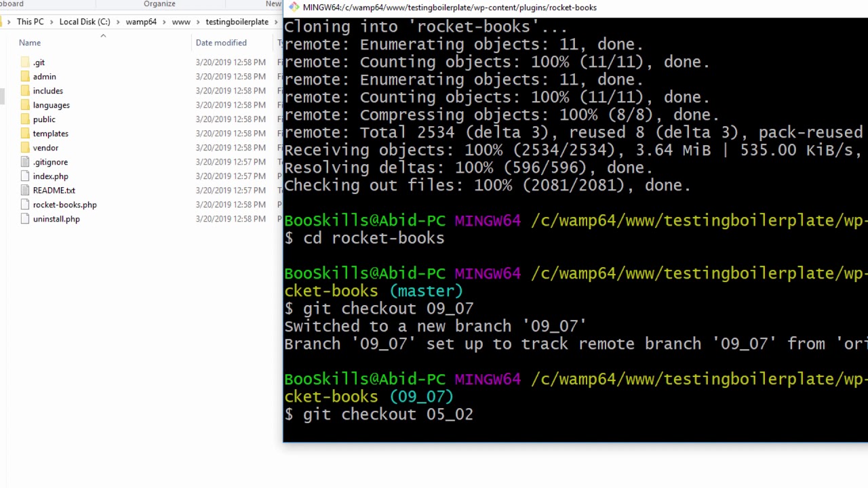Click the '(master)' branch label in the terminal
The width and height of the screenshot is (868, 488).
pyautogui.click(x=427, y=291)
